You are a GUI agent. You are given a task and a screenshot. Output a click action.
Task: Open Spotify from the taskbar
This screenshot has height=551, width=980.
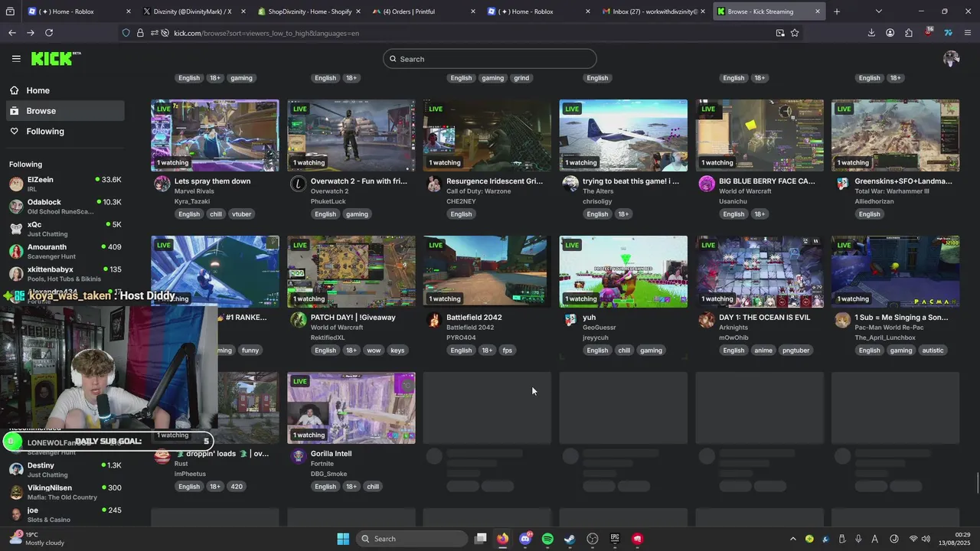(x=547, y=539)
